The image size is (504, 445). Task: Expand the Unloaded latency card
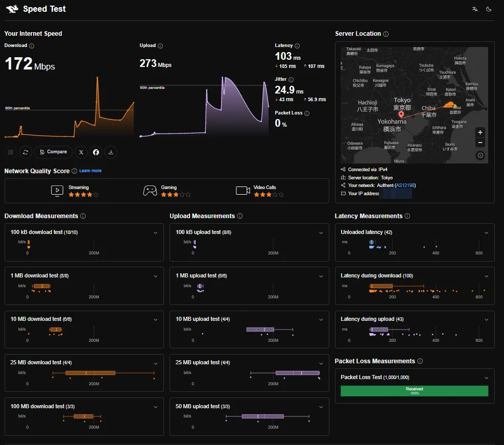click(486, 232)
